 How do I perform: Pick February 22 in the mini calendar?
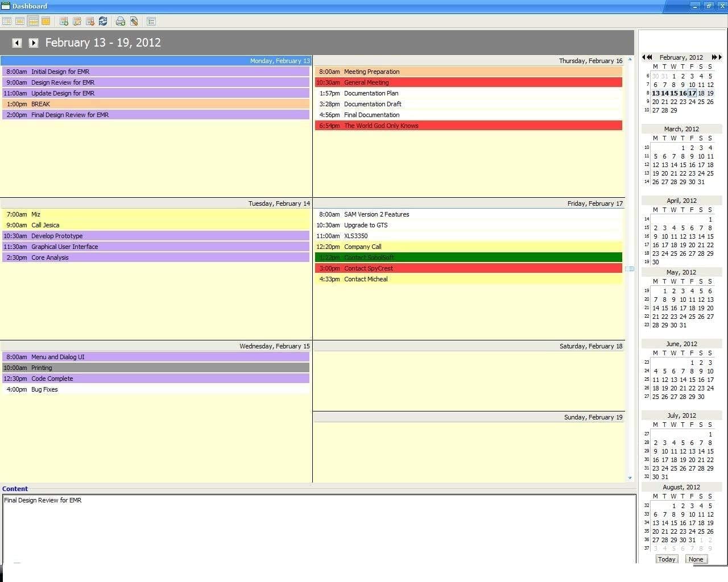pos(673,102)
